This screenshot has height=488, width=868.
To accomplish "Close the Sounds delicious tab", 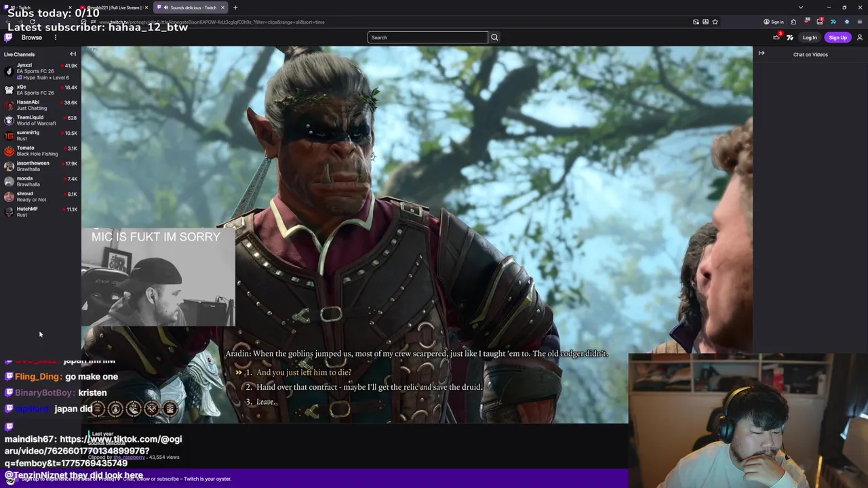I will (x=222, y=7).
